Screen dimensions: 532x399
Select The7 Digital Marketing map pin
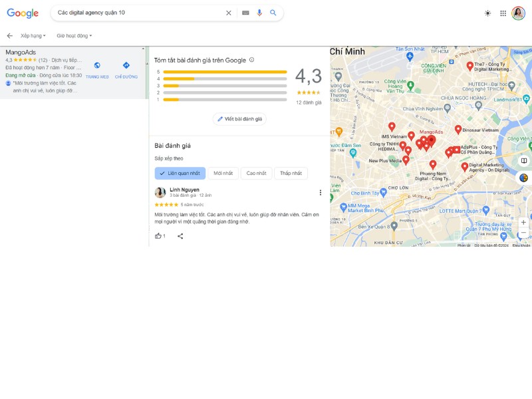pos(469,66)
